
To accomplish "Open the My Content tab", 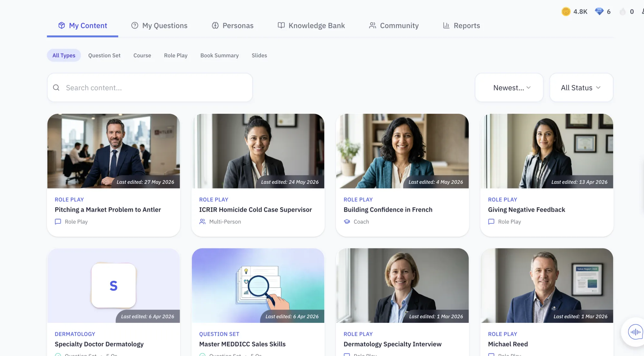I will 82,25.
